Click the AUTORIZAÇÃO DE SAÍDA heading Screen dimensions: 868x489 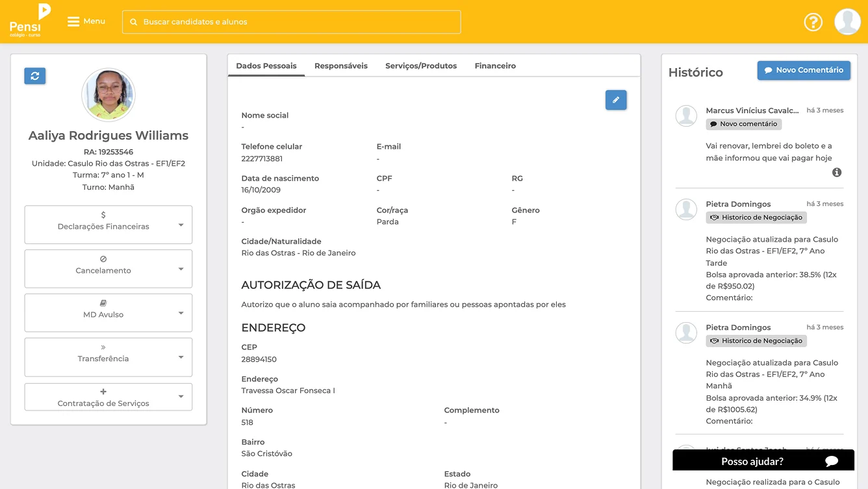[311, 285]
